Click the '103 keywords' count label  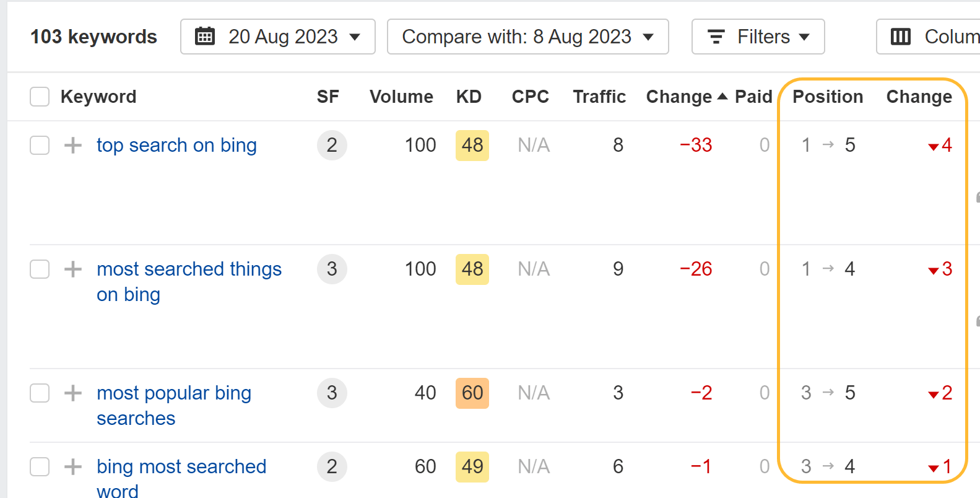(x=93, y=37)
